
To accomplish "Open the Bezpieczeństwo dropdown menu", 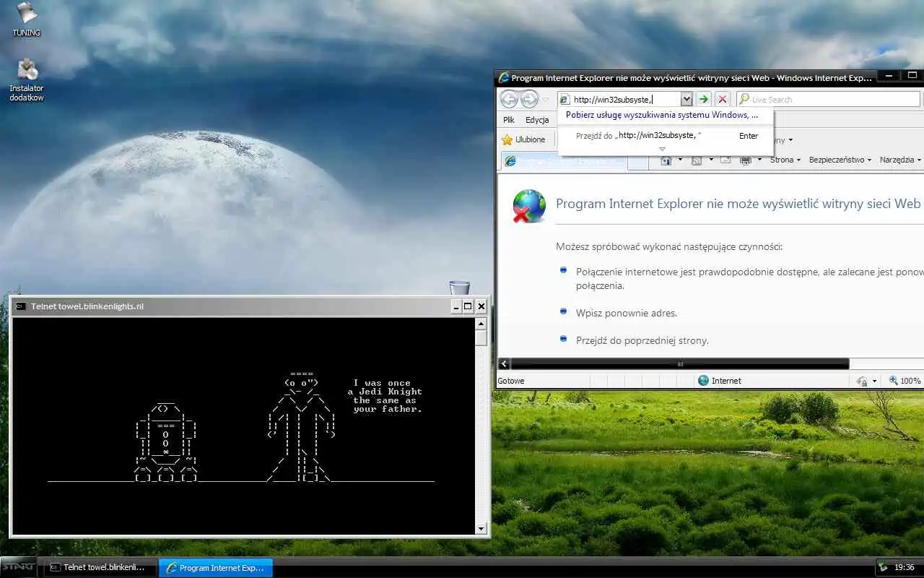I will (840, 160).
